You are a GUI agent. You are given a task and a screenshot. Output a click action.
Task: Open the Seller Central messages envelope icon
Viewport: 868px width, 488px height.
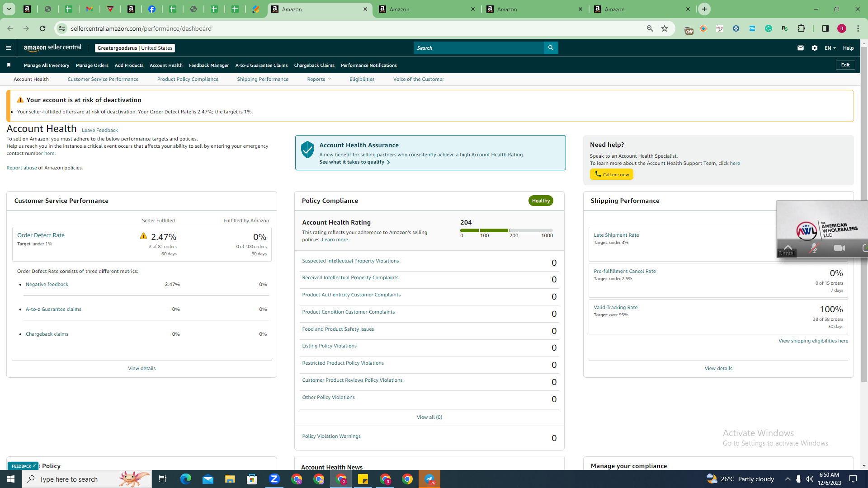[x=801, y=48]
